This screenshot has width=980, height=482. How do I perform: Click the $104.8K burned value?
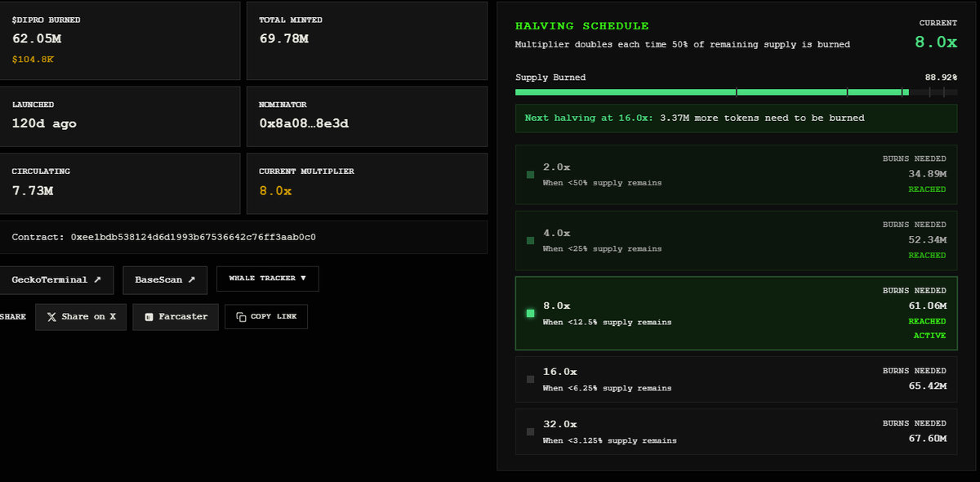33,60
